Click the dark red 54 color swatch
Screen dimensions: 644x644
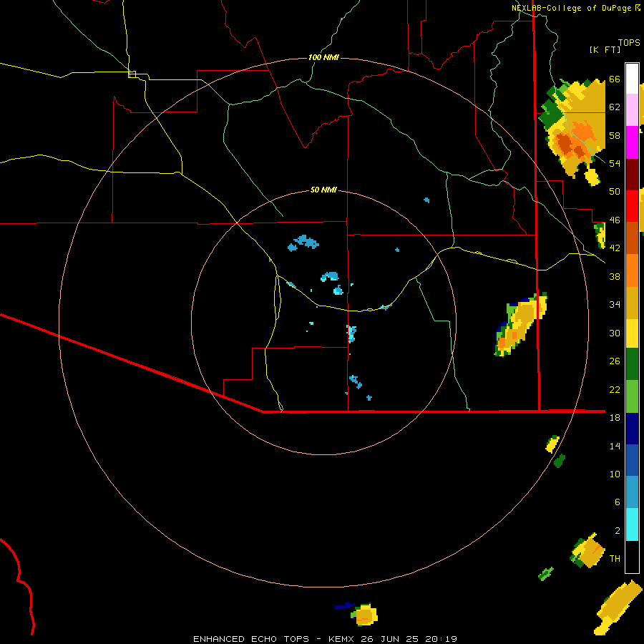(x=632, y=175)
